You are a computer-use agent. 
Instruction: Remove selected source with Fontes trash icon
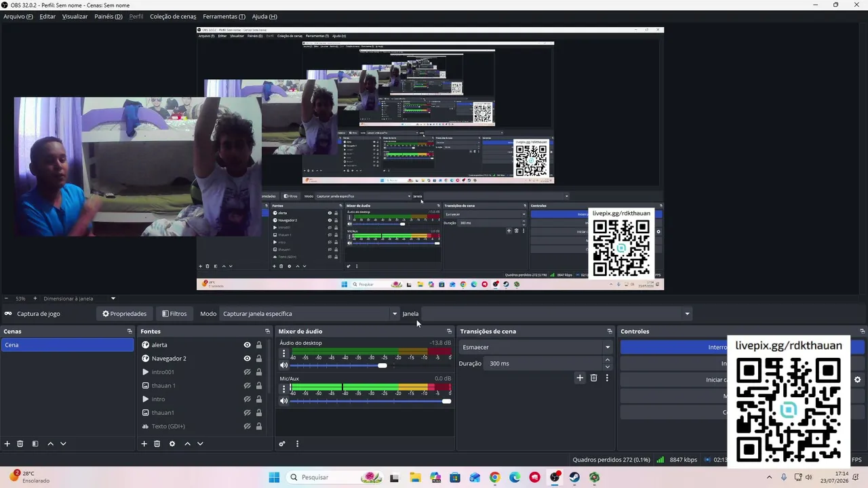coord(157,444)
